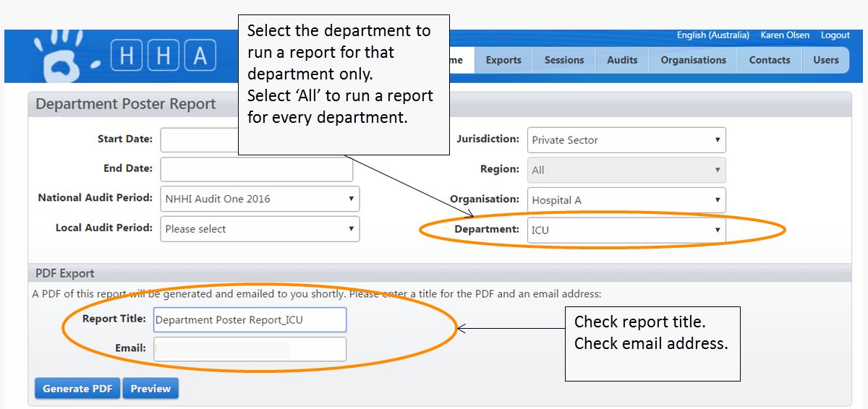Expand the Jurisdiction dropdown
Image resolution: width=868 pixels, height=409 pixels.
click(626, 140)
